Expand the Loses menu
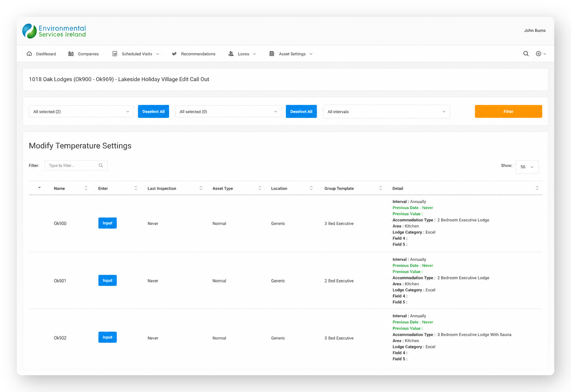The width and height of the screenshot is (571, 392). 242,54
